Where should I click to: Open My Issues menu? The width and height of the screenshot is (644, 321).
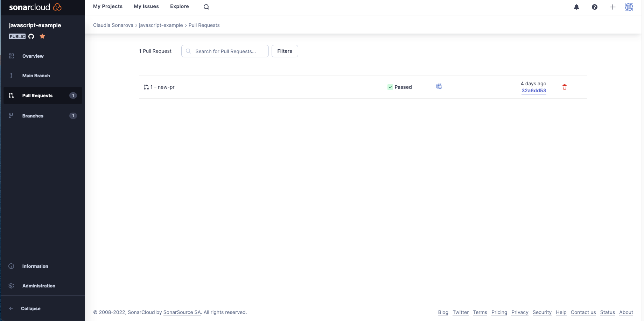(x=146, y=6)
